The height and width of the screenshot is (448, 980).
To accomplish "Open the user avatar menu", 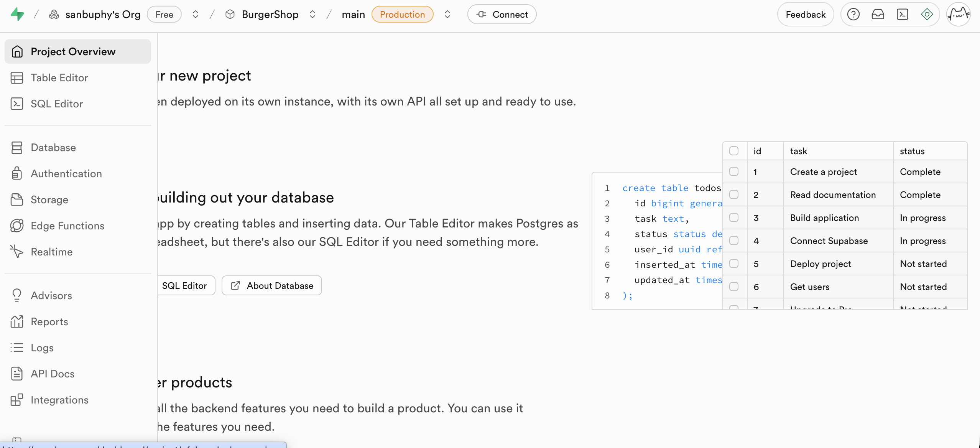I will click(958, 15).
